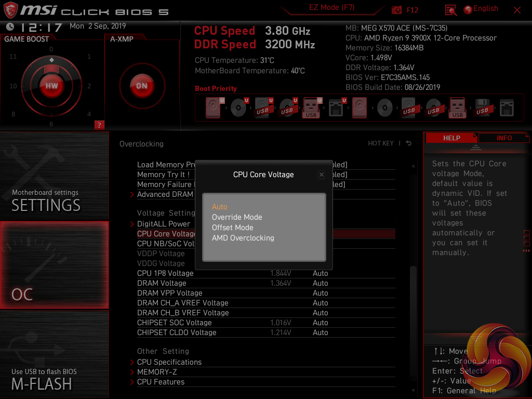This screenshot has width=532, height=399.
Task: Open the BIOS search magnifier icon
Action: 450,10
